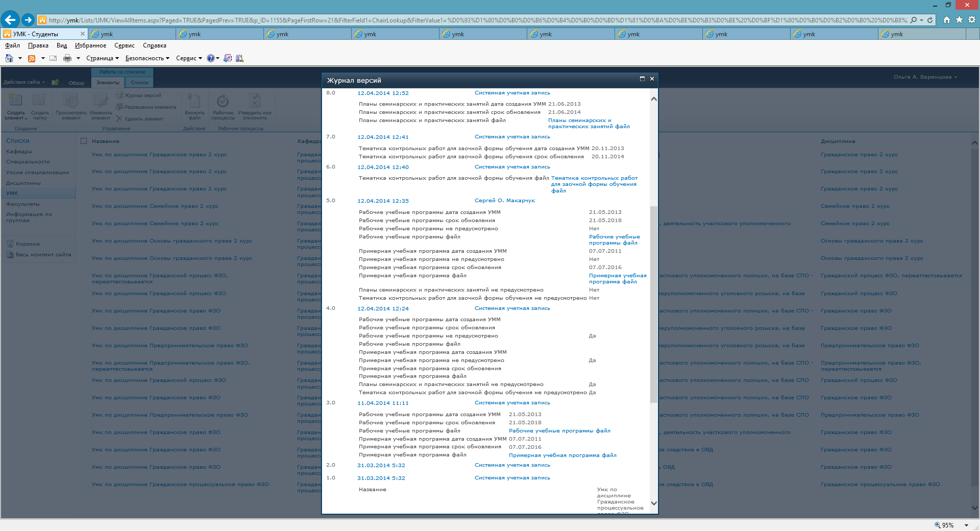Open version dated 12.04.2014 12:35
This screenshot has height=531, width=980.
pos(383,201)
